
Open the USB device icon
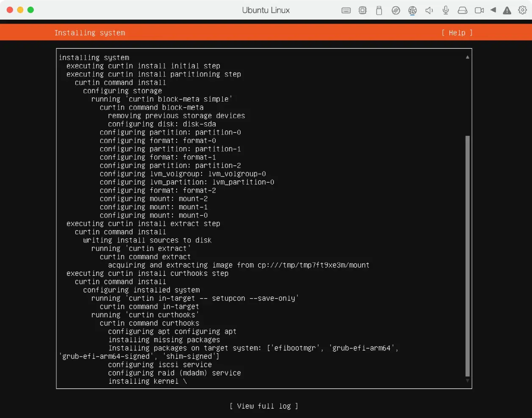pyautogui.click(x=379, y=11)
